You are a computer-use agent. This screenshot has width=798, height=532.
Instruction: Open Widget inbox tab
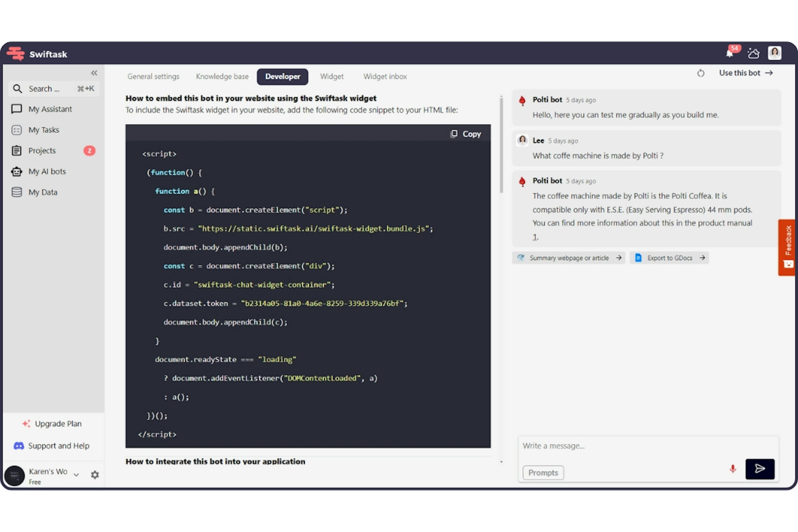coord(384,76)
